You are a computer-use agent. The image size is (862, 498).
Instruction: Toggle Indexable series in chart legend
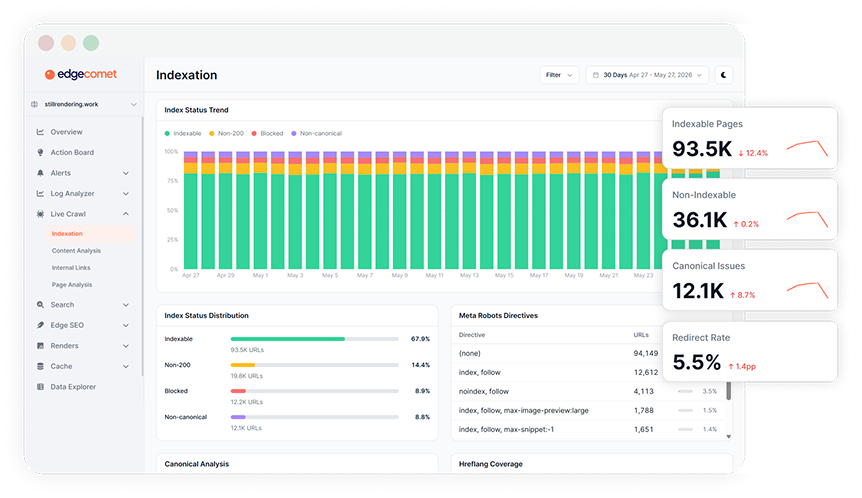183,134
